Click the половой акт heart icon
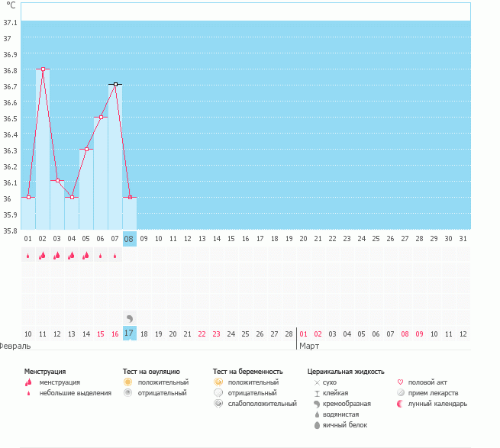500x448 pixels. [x=401, y=382]
